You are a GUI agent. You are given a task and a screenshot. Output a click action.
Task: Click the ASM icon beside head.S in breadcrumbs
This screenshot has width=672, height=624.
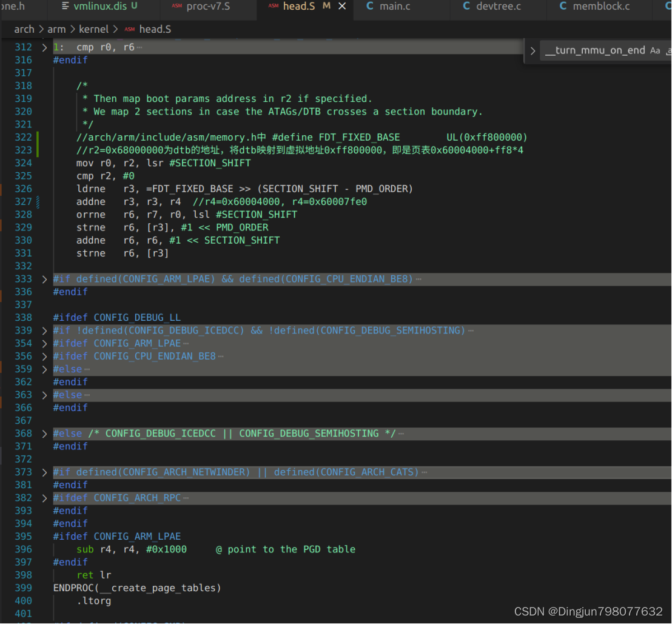(129, 29)
